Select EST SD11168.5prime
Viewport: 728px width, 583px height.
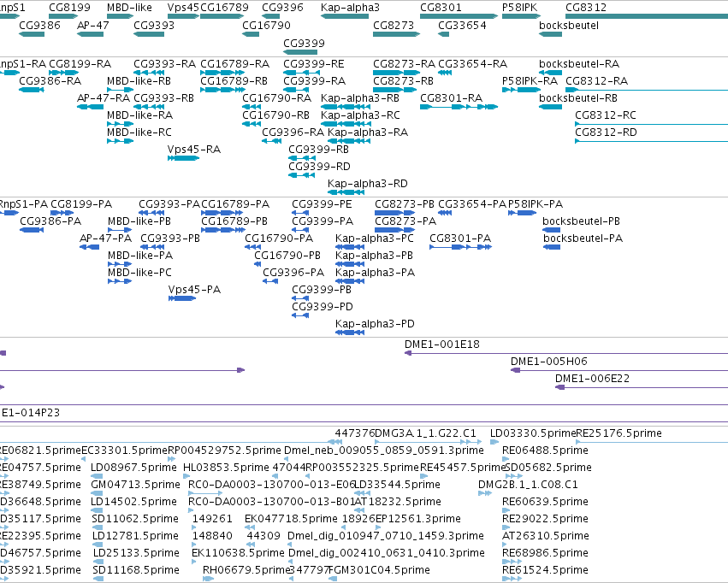point(136,570)
